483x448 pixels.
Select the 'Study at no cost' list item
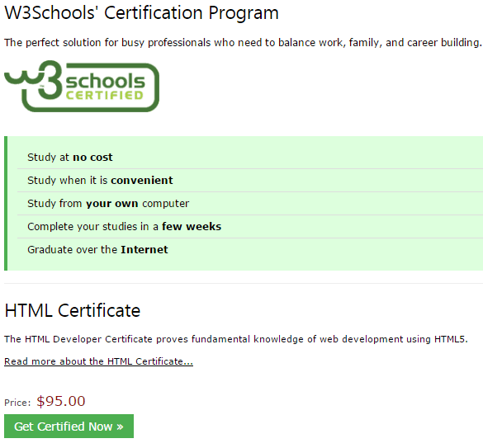coord(250,158)
